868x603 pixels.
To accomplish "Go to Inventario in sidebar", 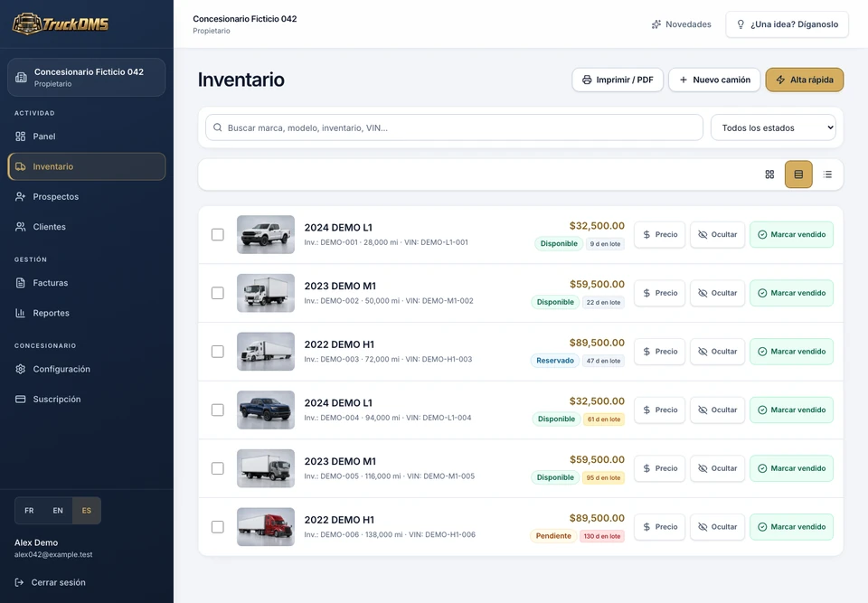I will click(x=87, y=166).
